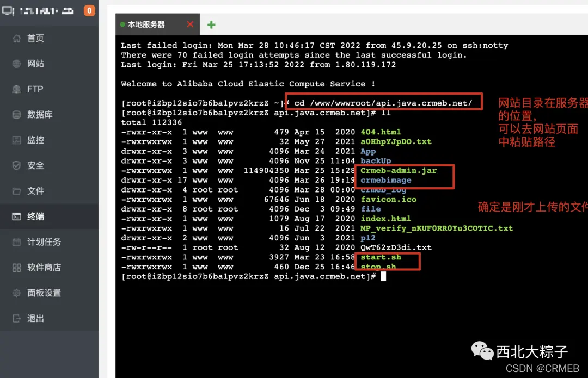
Task: Open the 数据库 database menu item
Action: (49, 115)
